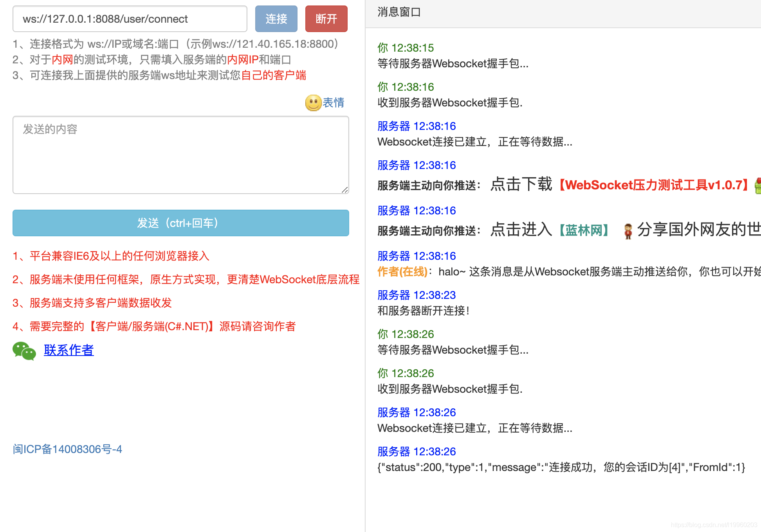Click the 闽ICP备14008306号-4 footer link

67,449
